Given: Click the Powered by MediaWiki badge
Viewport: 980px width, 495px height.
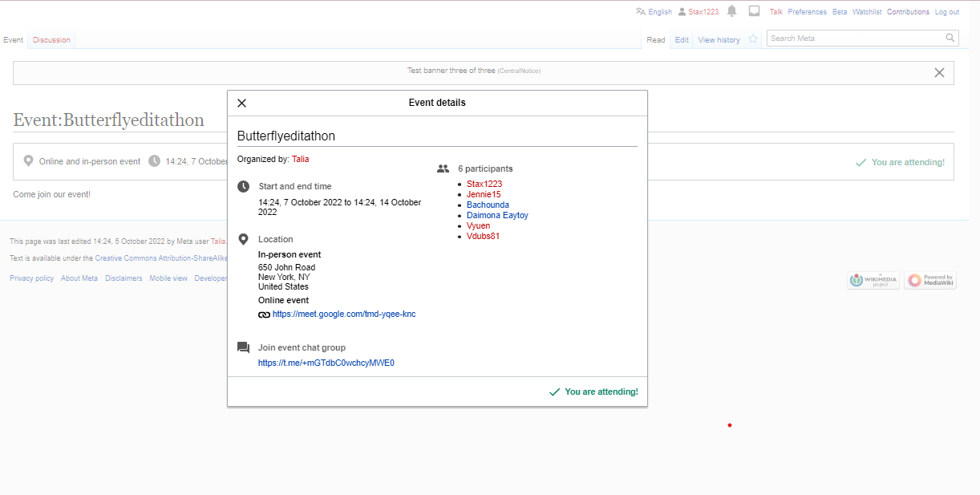Looking at the screenshot, I should coord(930,280).
